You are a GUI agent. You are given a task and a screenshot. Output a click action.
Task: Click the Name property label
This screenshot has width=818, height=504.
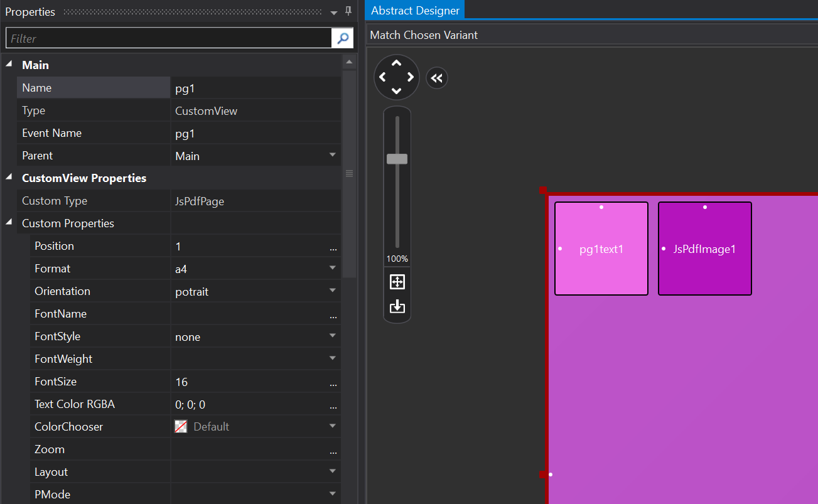[x=36, y=88]
